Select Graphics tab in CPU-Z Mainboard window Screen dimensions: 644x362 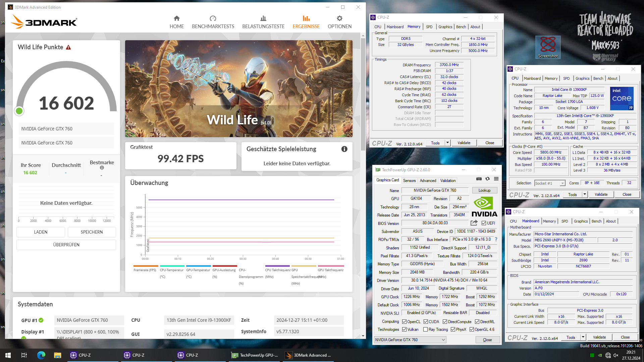pos(581,221)
